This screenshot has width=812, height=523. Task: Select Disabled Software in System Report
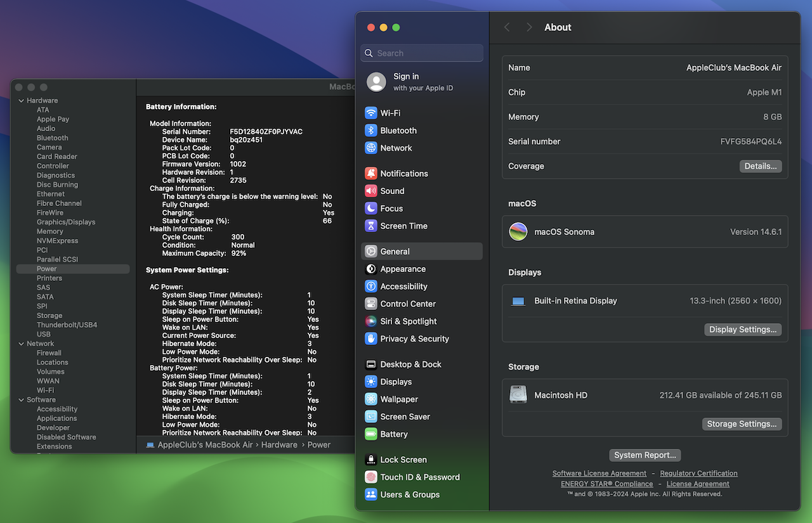(66, 437)
